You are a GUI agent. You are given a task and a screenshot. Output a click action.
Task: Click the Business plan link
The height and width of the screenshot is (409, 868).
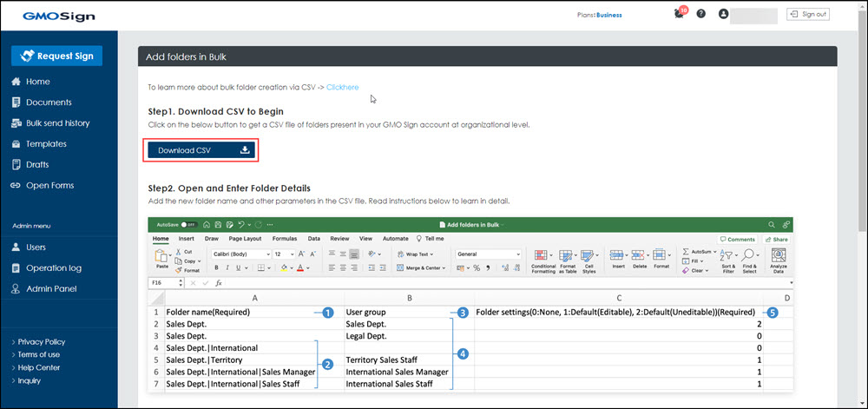tap(609, 15)
